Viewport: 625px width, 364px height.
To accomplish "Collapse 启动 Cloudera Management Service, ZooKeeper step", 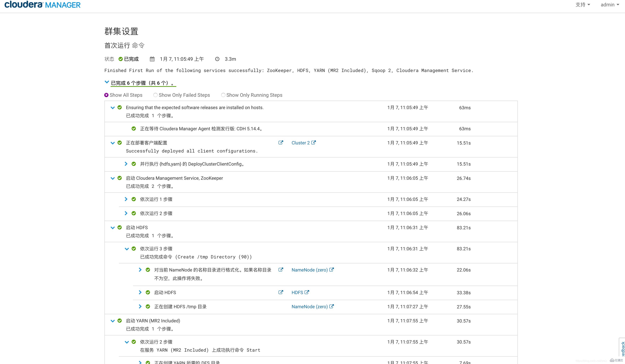I will (113, 178).
